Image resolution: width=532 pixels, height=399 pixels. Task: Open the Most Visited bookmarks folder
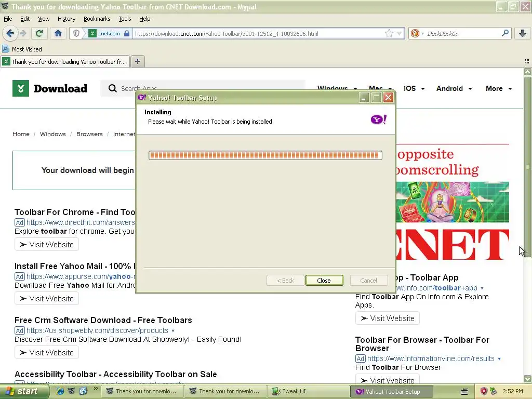[x=22, y=49]
